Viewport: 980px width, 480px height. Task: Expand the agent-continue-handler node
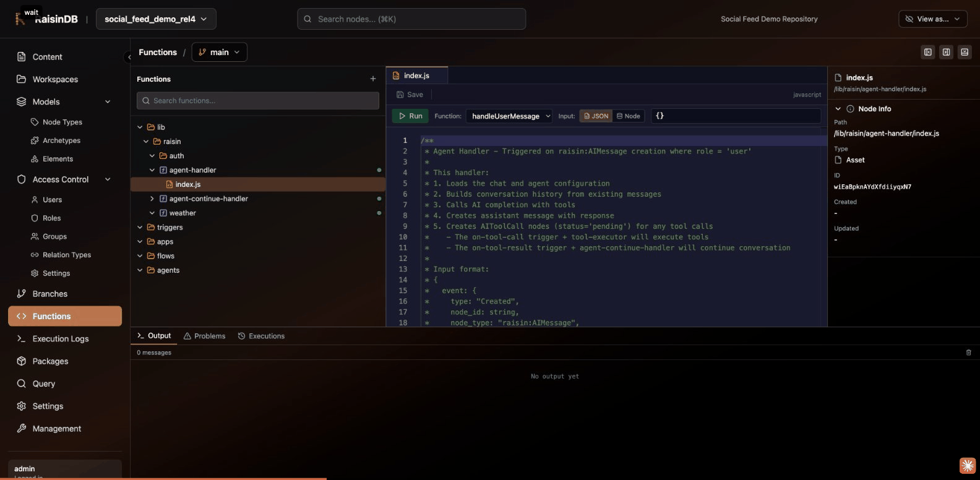(x=152, y=199)
